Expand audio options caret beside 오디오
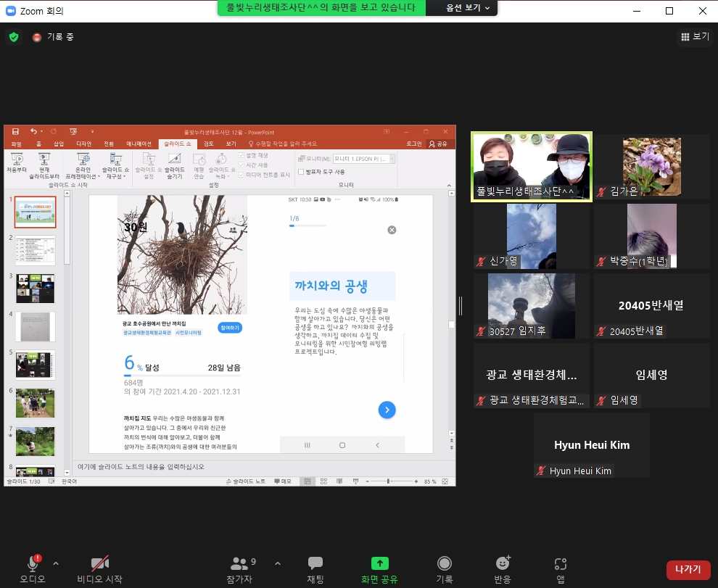718x588 pixels. (x=56, y=563)
